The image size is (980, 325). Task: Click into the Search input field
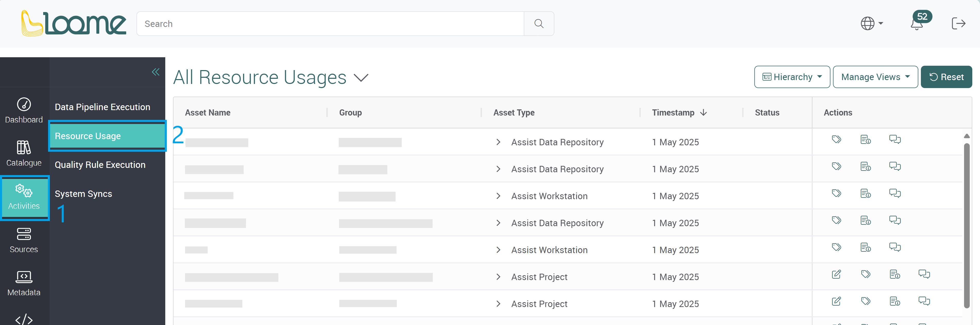click(x=330, y=24)
